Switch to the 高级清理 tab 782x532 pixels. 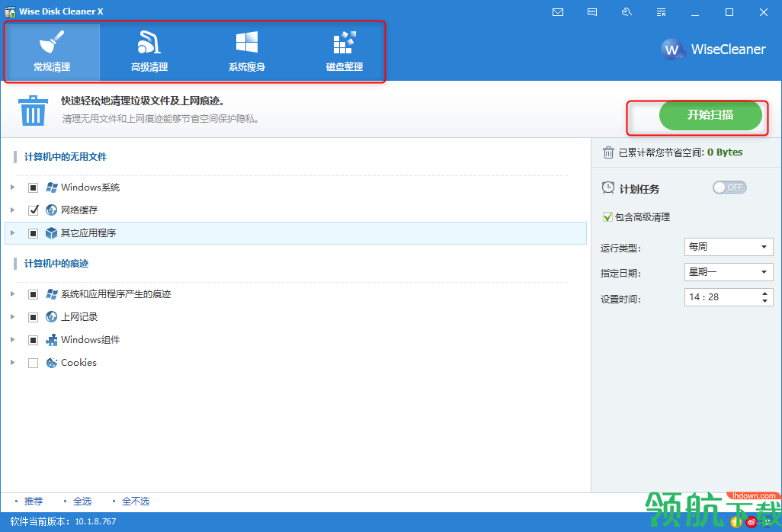[x=149, y=53]
